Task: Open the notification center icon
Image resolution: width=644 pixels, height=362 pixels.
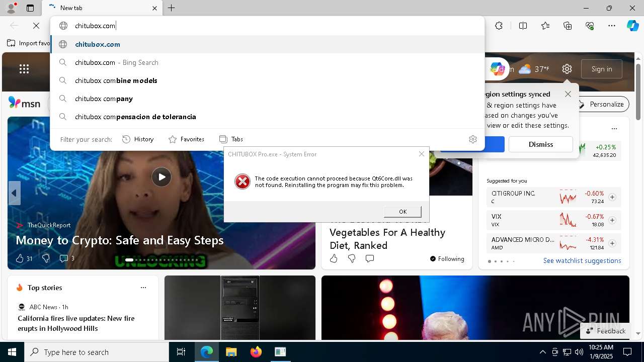Action: tap(627, 352)
